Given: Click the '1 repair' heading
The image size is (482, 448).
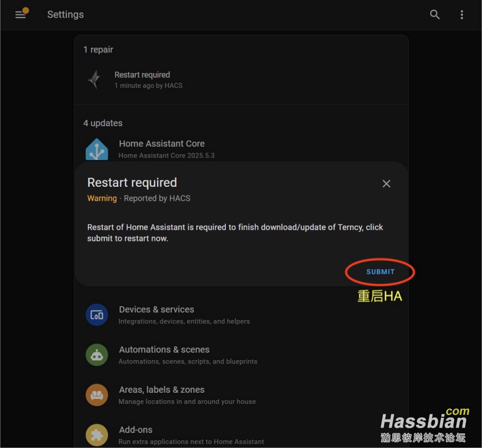Looking at the screenshot, I should coord(98,49).
